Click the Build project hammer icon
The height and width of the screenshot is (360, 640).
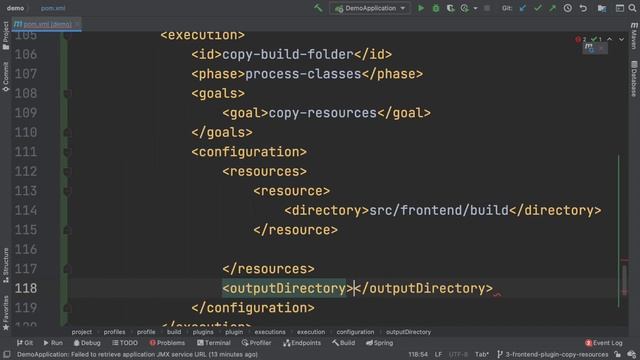tap(318, 8)
